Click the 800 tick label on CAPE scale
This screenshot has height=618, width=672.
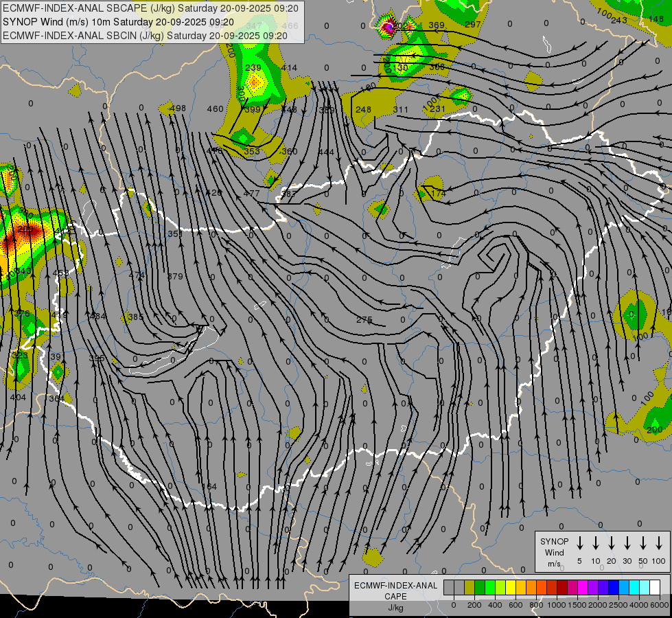tap(536, 605)
